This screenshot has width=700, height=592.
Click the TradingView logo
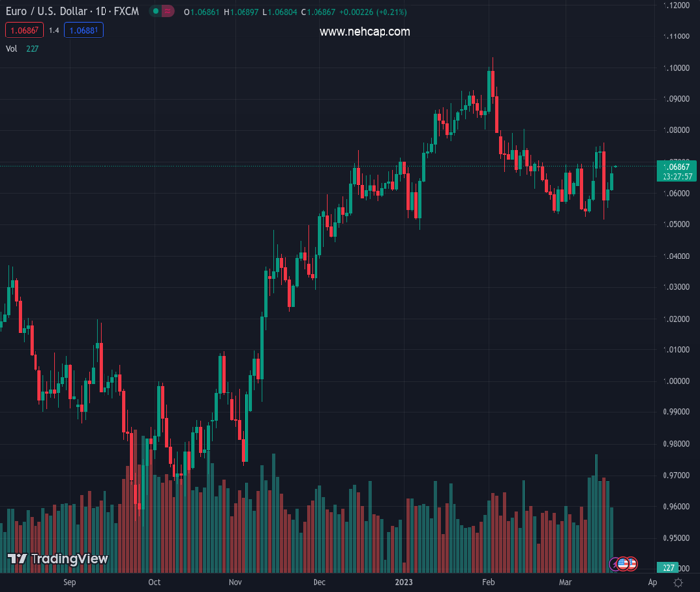click(x=57, y=559)
